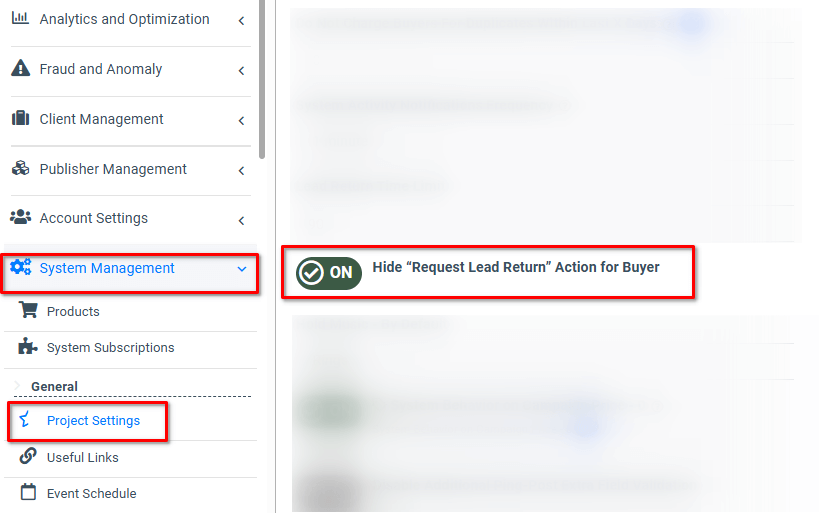Click the Event Schedule calendar icon
The width and height of the screenshot is (820, 513).
click(x=28, y=492)
